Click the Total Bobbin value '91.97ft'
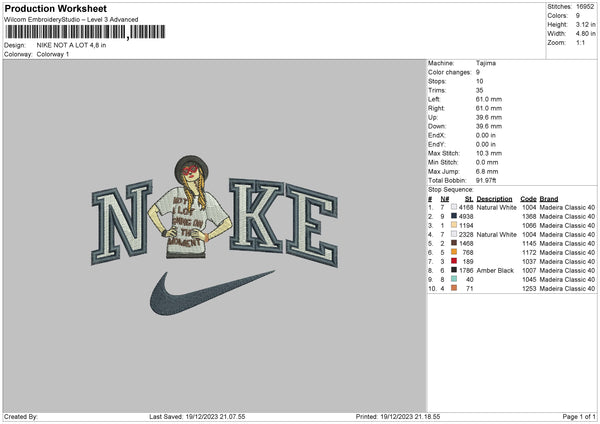 486,180
